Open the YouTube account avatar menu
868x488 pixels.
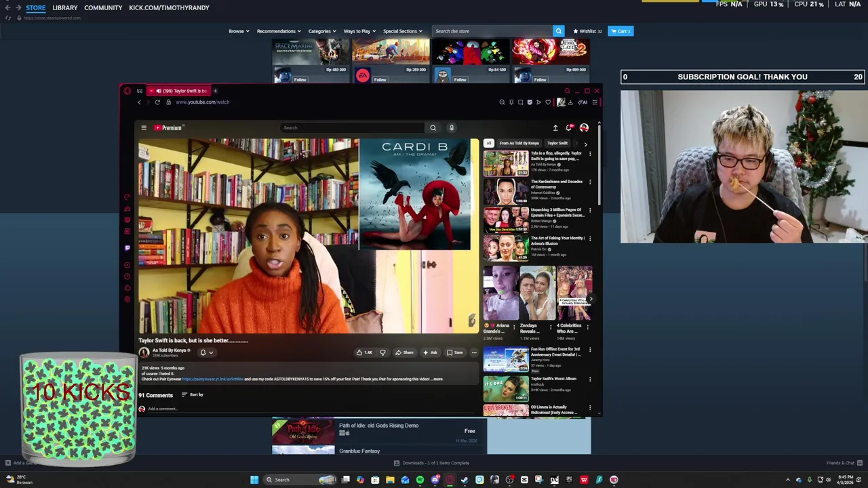[x=584, y=127]
